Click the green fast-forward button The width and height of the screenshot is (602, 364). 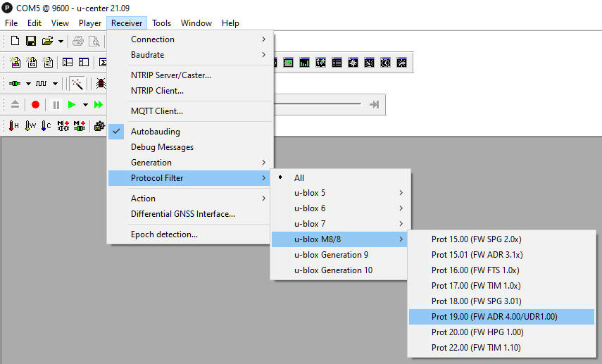tap(99, 104)
